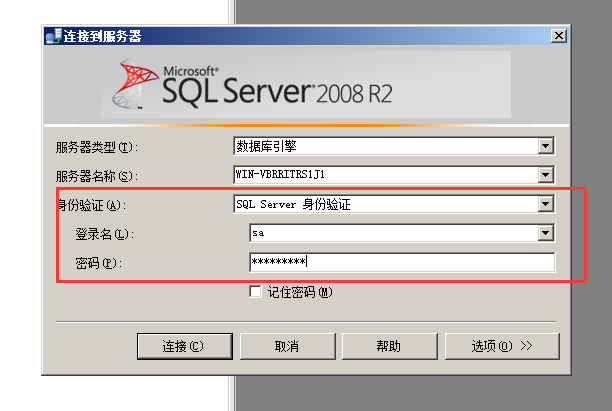Open the 服务器名称 dropdown arrow
Screen dimensions: 612x411
(546, 175)
